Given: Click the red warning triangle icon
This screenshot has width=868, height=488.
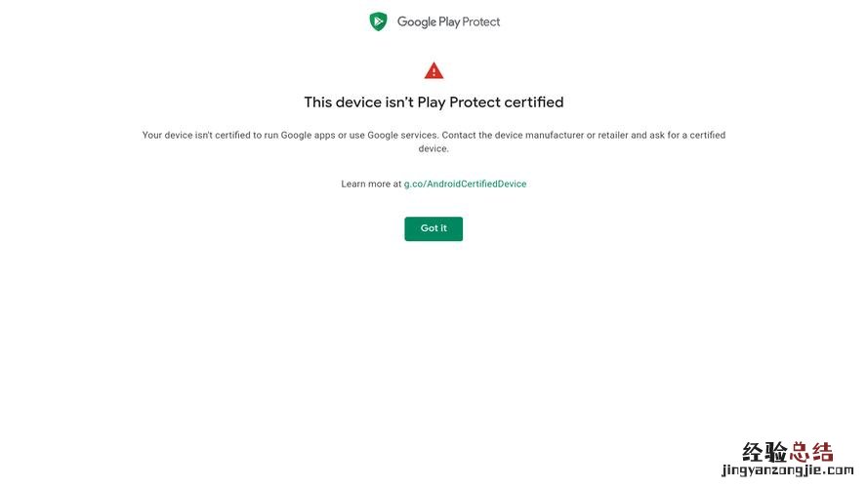Looking at the screenshot, I should click(434, 70).
